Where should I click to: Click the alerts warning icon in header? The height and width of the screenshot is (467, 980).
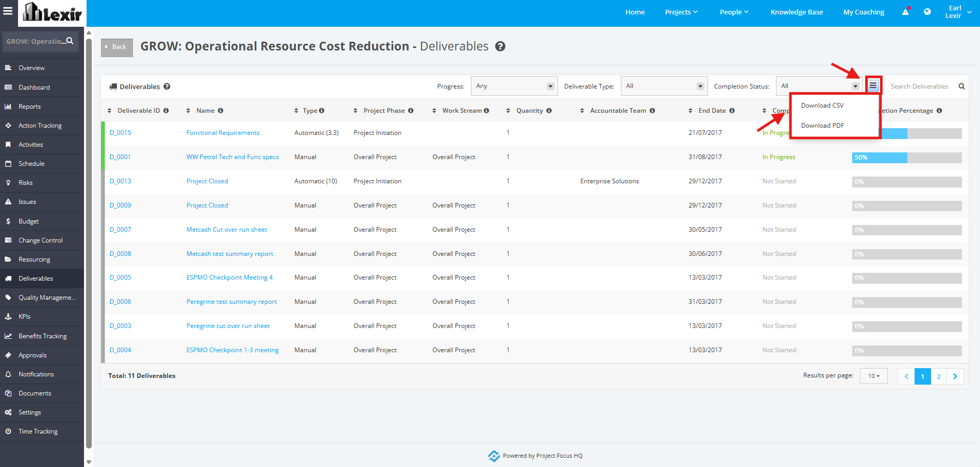[905, 12]
